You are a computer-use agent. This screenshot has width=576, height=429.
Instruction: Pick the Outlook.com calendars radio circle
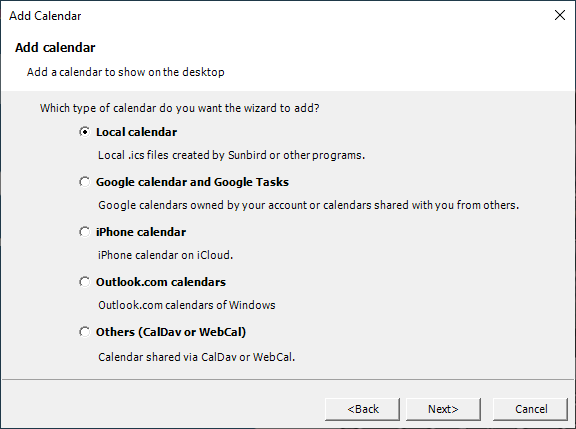point(84,282)
